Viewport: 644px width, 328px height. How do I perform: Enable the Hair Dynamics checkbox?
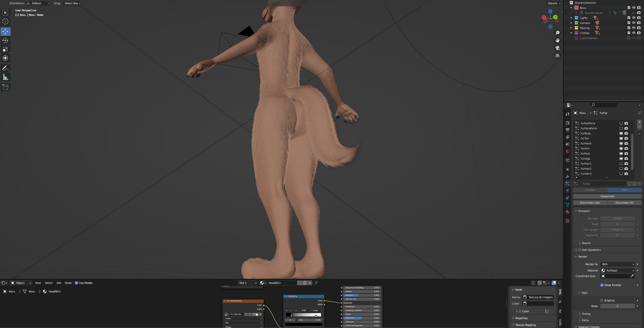[580, 250]
